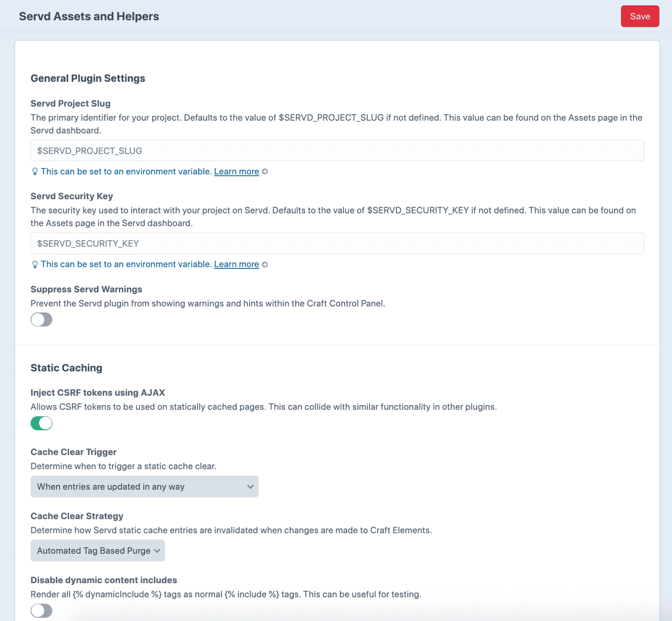This screenshot has height=621, width=672.
Task: Enable the Suppress Servd Warnings switch
Action: coord(42,319)
